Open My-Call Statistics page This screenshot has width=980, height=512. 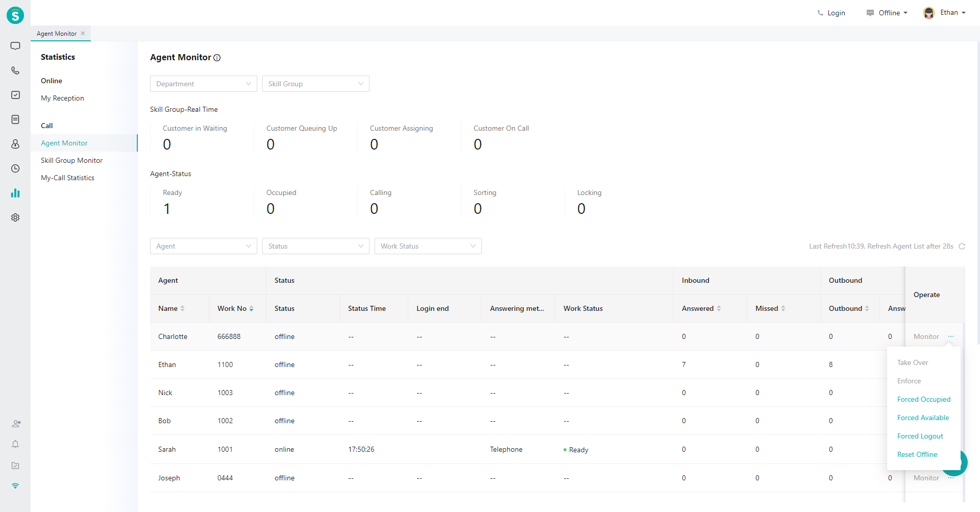point(67,178)
